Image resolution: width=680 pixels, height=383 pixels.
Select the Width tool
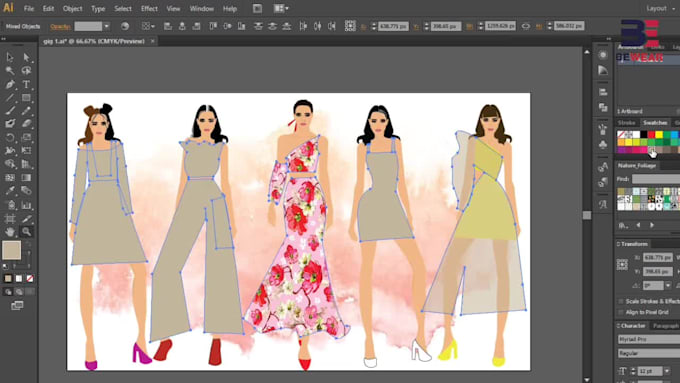point(10,151)
